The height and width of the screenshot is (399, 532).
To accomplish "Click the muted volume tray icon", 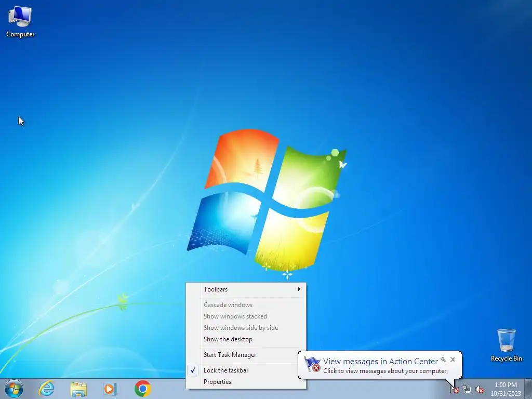I will pos(480,390).
